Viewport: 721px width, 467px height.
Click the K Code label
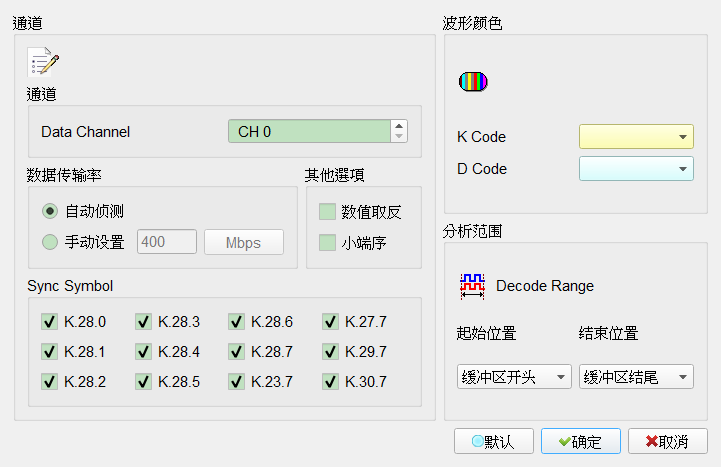[481, 137]
